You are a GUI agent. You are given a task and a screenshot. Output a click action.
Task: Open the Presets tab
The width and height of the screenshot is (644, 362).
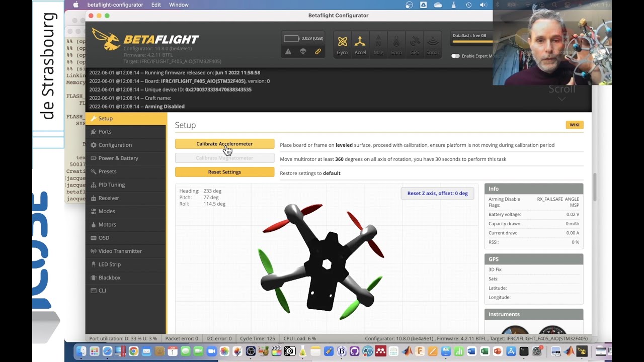[x=126, y=171]
